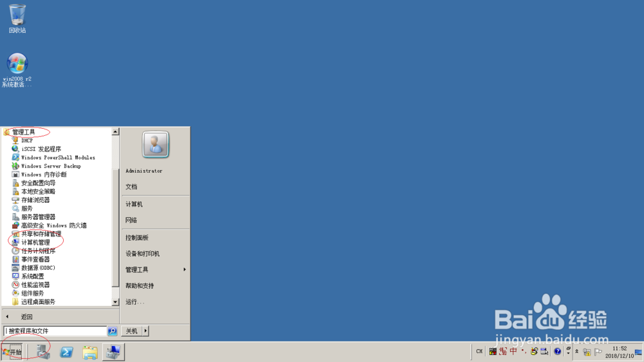Open 数据源 (ODBC)
Image resolution: width=644 pixels, height=362 pixels.
(x=33, y=268)
